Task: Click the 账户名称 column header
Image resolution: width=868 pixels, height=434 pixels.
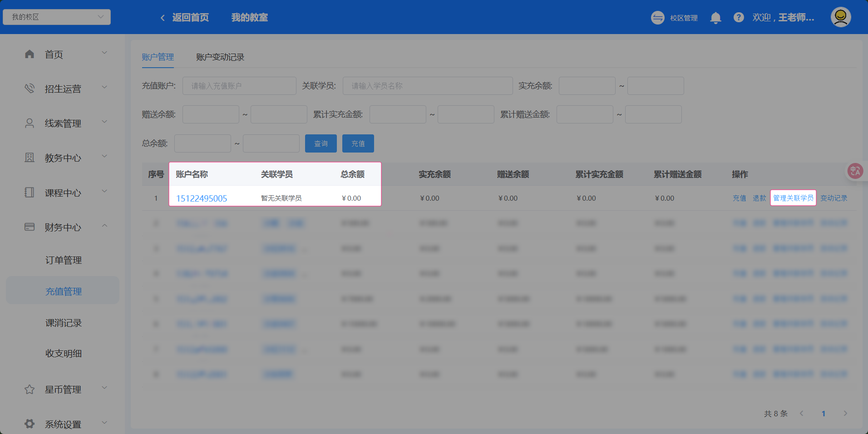Action: point(192,174)
